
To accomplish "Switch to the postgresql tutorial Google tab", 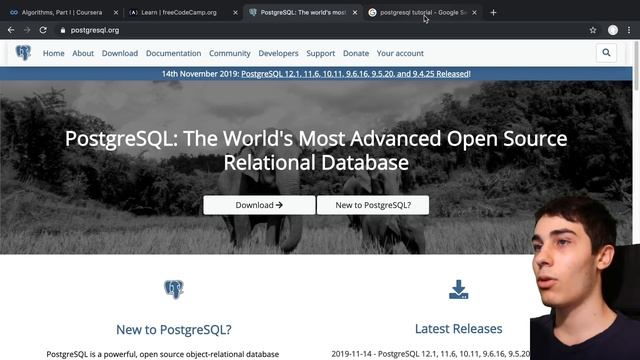I will pos(422,13).
